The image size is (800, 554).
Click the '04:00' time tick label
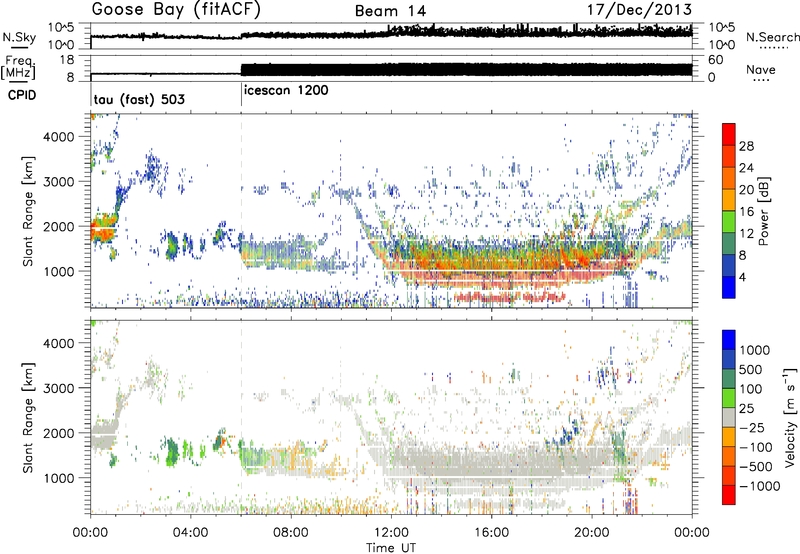tap(190, 533)
